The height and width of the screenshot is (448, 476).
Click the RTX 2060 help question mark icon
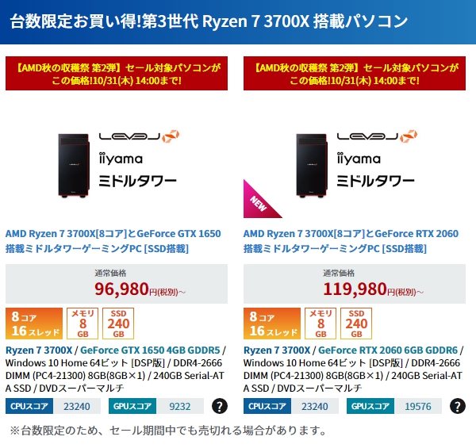coord(458,406)
